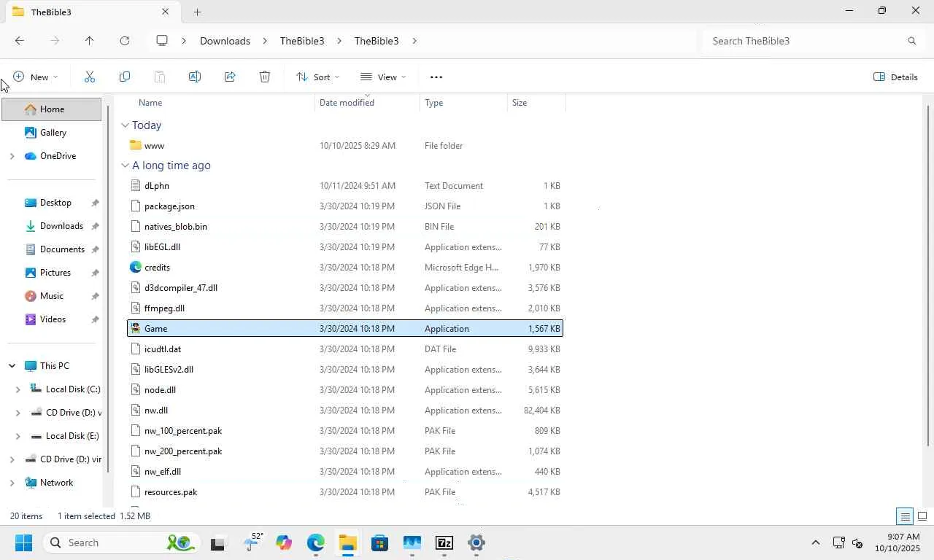The width and height of the screenshot is (934, 560).
Task: Sort by the Name column header
Action: point(150,103)
